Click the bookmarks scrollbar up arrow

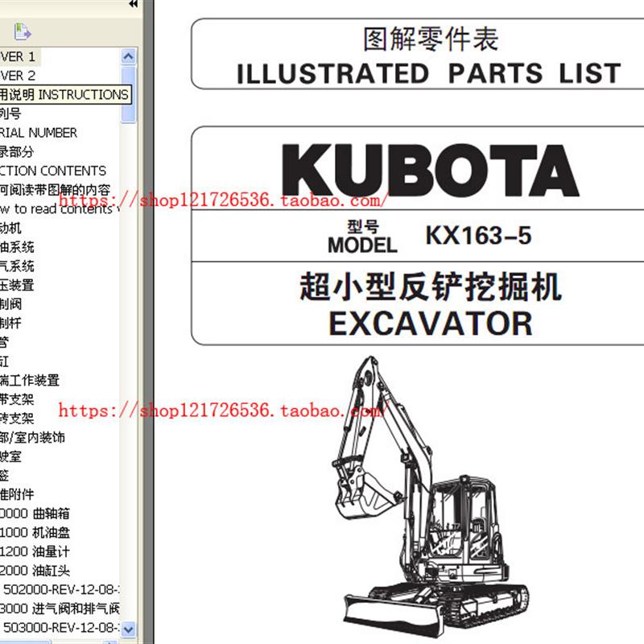[x=129, y=56]
